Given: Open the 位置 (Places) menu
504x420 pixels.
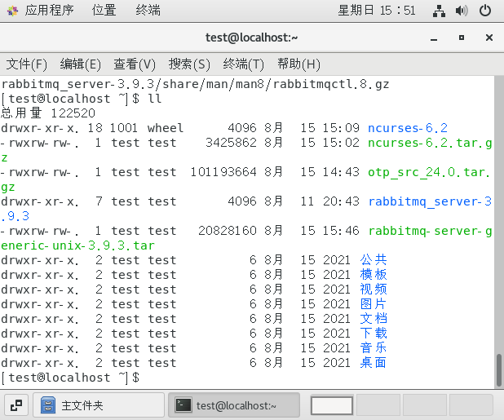Looking at the screenshot, I should coord(104,11).
